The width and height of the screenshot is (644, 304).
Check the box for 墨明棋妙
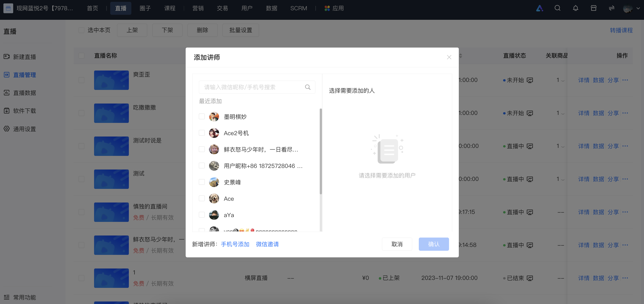tap(202, 117)
